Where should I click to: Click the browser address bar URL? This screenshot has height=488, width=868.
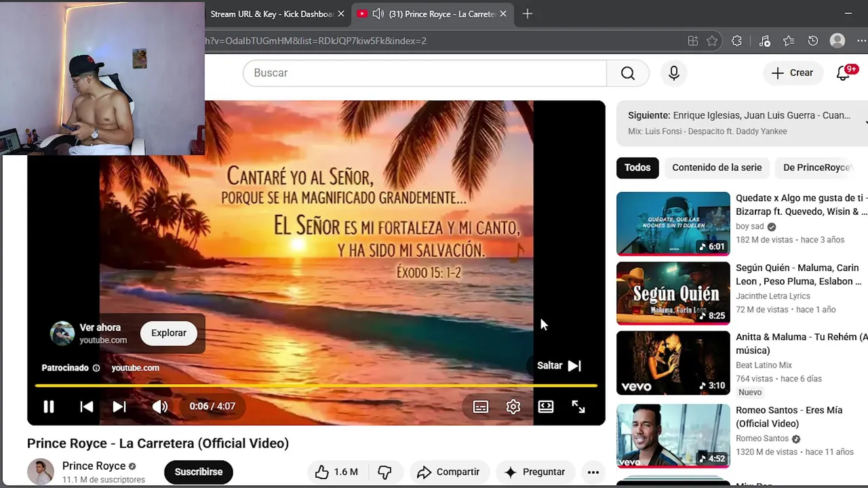click(316, 41)
